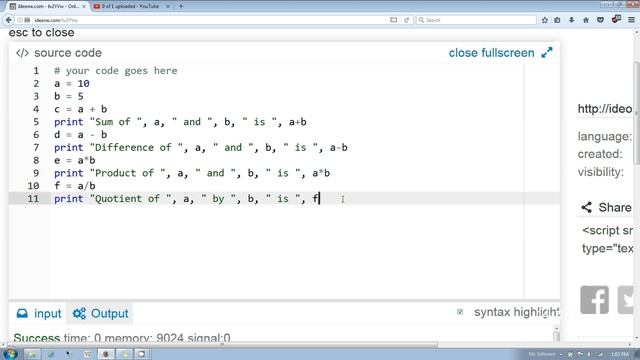The width and height of the screenshot is (640, 360).
Task: Click code line 'f = a/b'
Action: pos(75,186)
